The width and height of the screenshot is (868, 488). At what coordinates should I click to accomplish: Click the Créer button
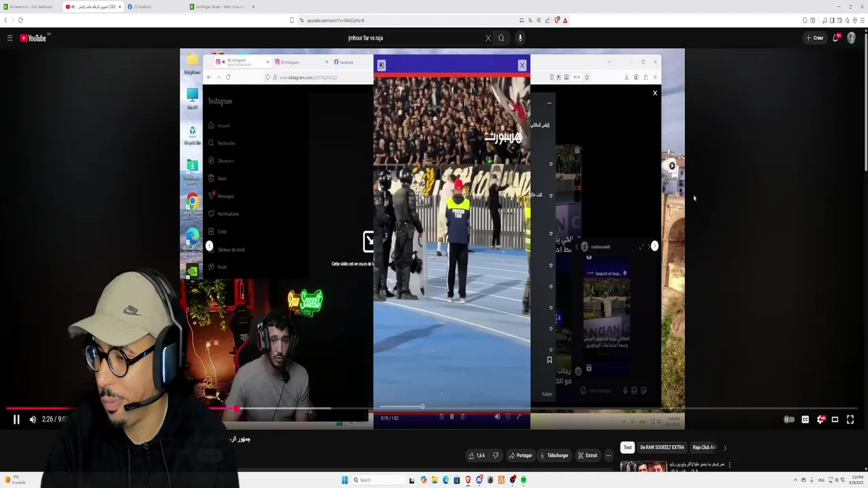click(814, 38)
